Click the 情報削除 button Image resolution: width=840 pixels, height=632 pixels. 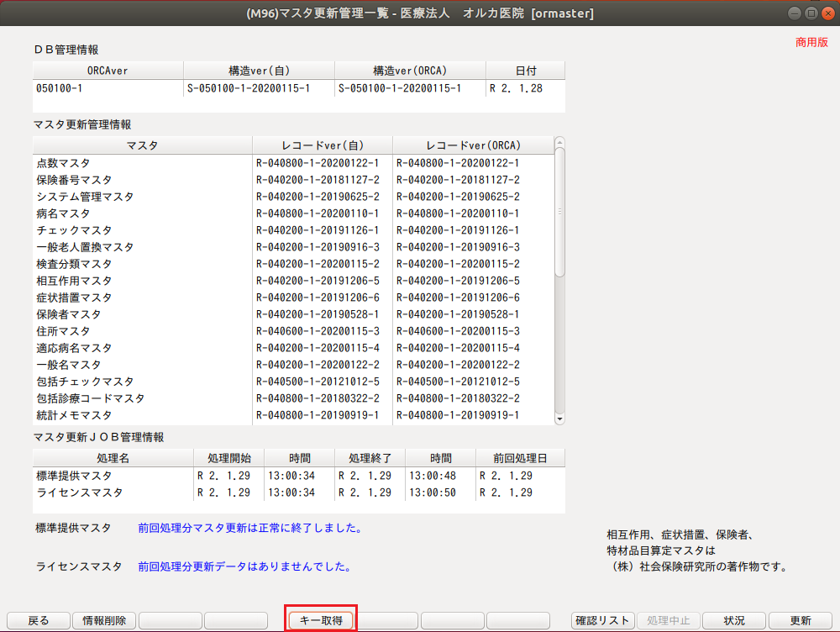(103, 620)
